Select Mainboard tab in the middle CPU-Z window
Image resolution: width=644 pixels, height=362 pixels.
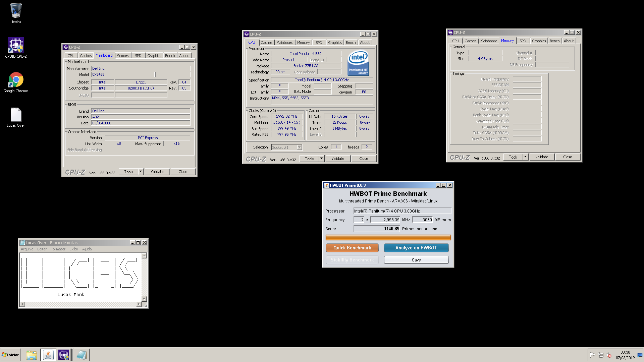click(x=285, y=43)
